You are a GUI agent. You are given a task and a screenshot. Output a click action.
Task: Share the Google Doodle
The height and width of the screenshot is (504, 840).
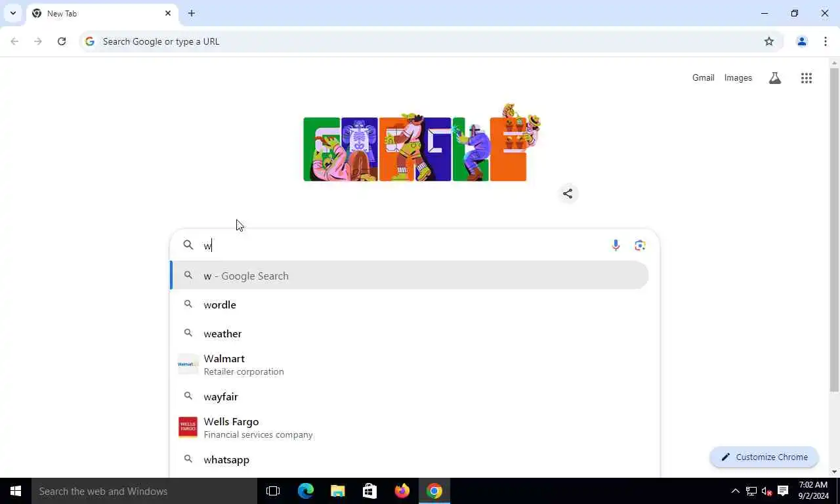tap(568, 194)
